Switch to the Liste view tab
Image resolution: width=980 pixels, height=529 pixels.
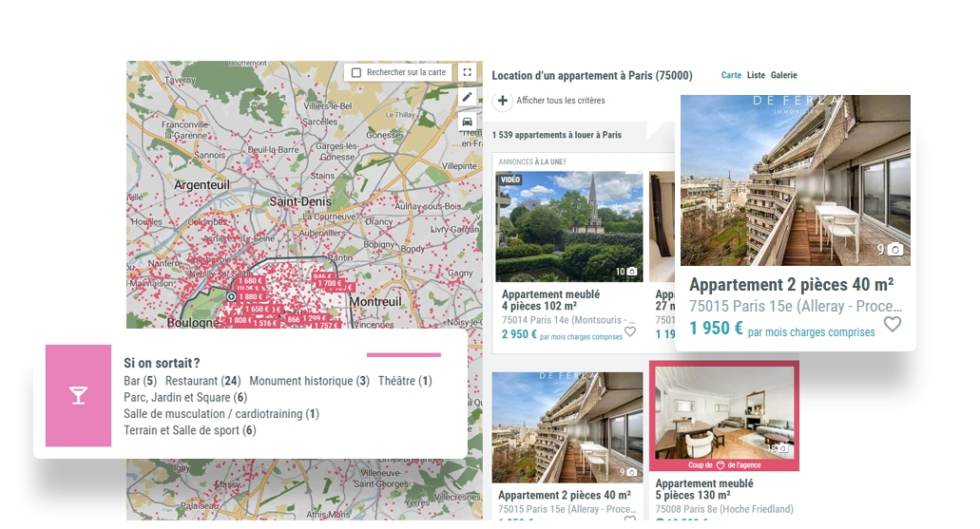[756, 75]
